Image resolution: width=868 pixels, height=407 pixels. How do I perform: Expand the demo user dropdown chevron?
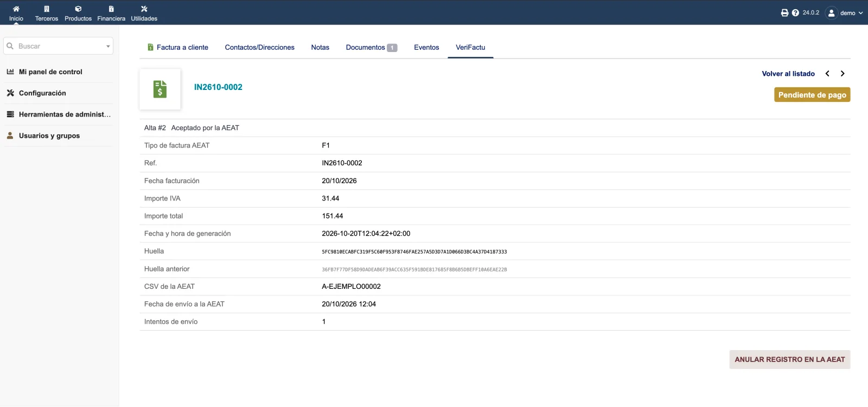coord(860,13)
